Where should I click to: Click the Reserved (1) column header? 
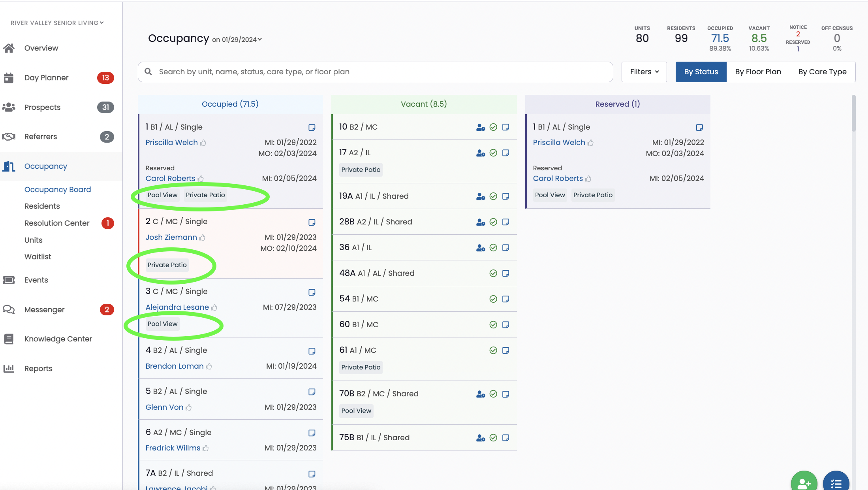(x=618, y=104)
